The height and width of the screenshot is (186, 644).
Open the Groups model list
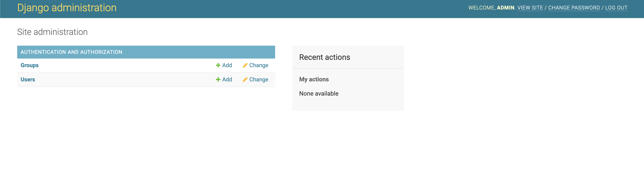29,65
